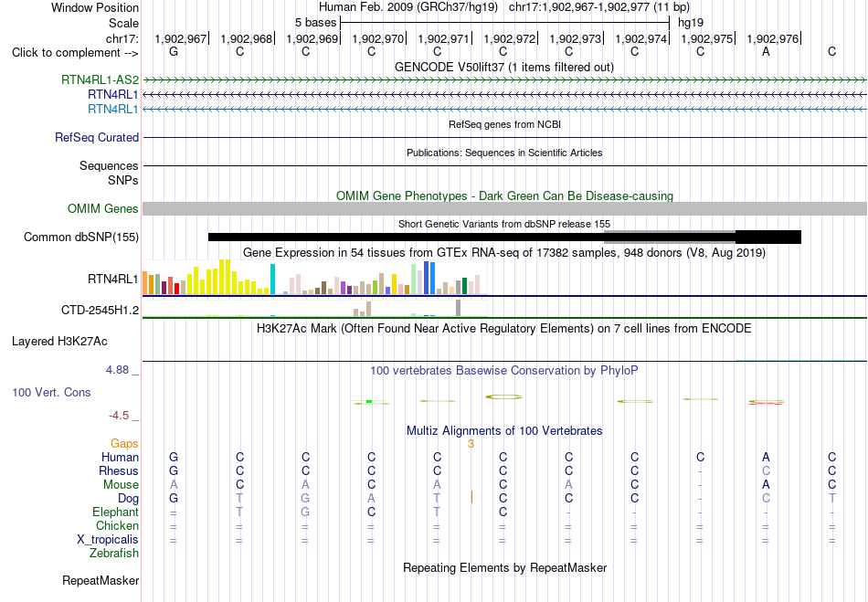Click the RTN4RL1 GTEx expression bar chart
Image resolution: width=868 pixels, height=602 pixels.
coord(315,277)
